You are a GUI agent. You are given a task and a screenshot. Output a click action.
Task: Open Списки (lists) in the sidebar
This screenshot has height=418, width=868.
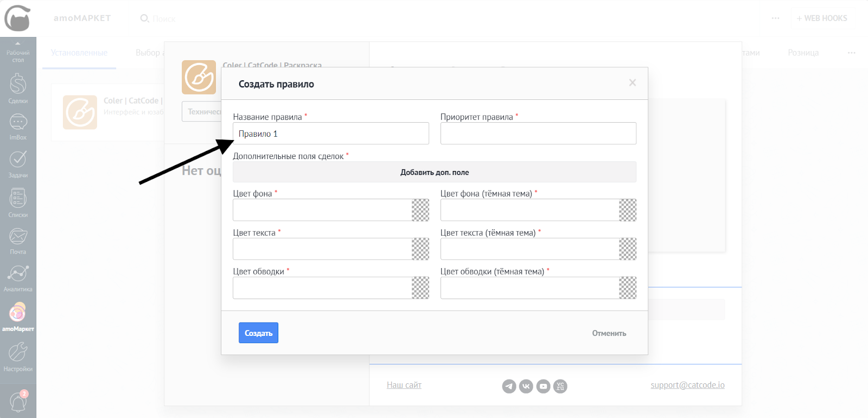[x=18, y=202]
